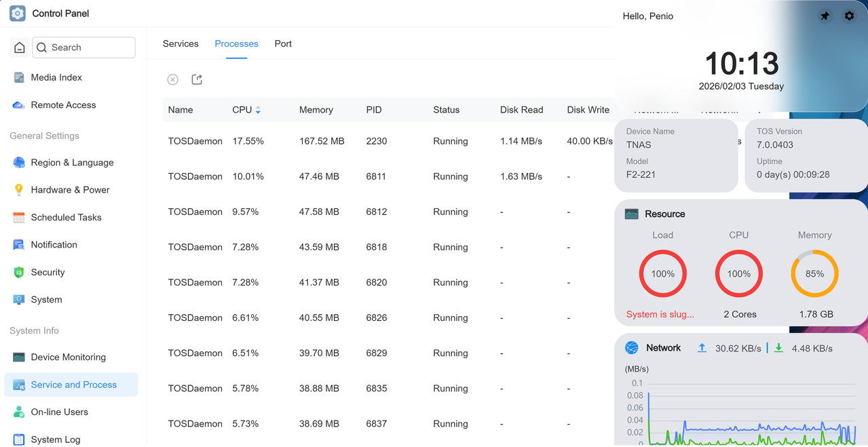Click the Security shield icon

pyautogui.click(x=19, y=273)
